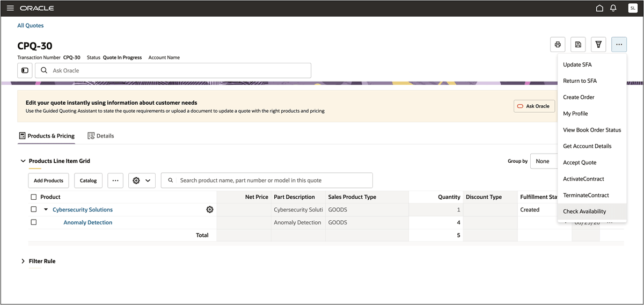Select Accept Quote menu item
644x305 pixels.
coord(592,162)
